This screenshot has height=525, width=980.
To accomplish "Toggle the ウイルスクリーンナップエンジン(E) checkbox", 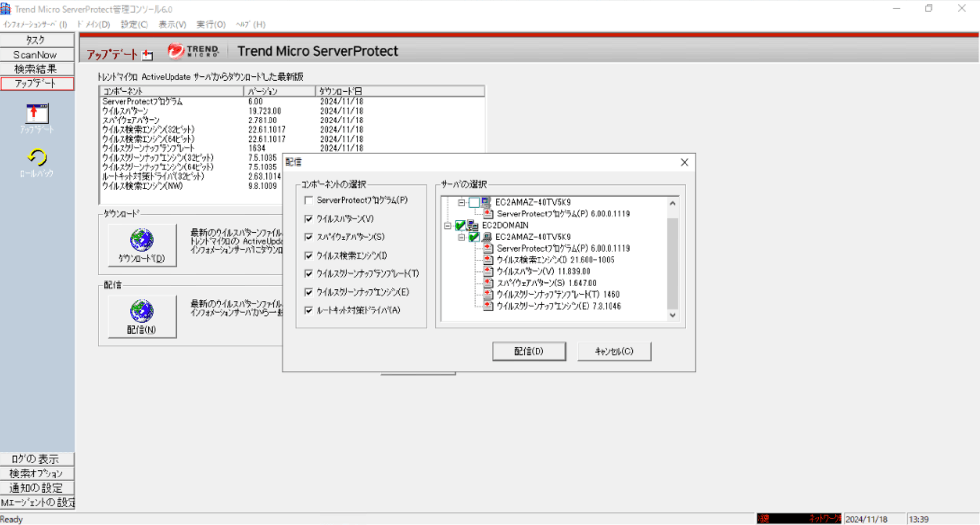I will [x=309, y=292].
